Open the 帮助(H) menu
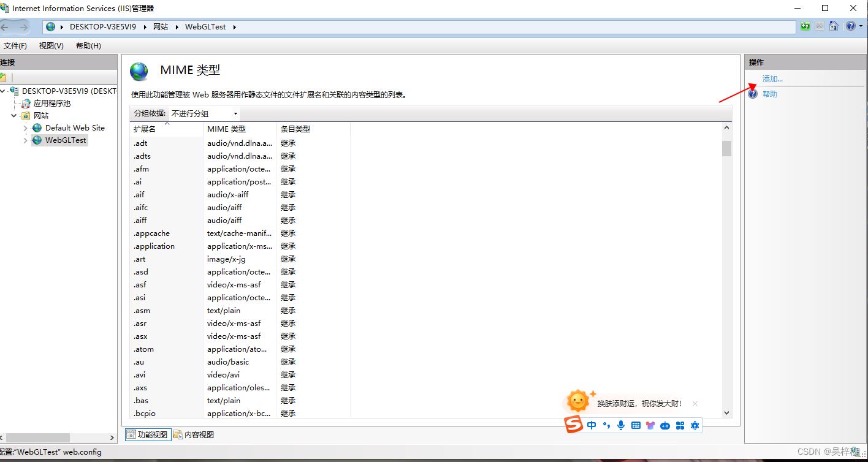Image resolution: width=868 pixels, height=462 pixels. point(88,46)
